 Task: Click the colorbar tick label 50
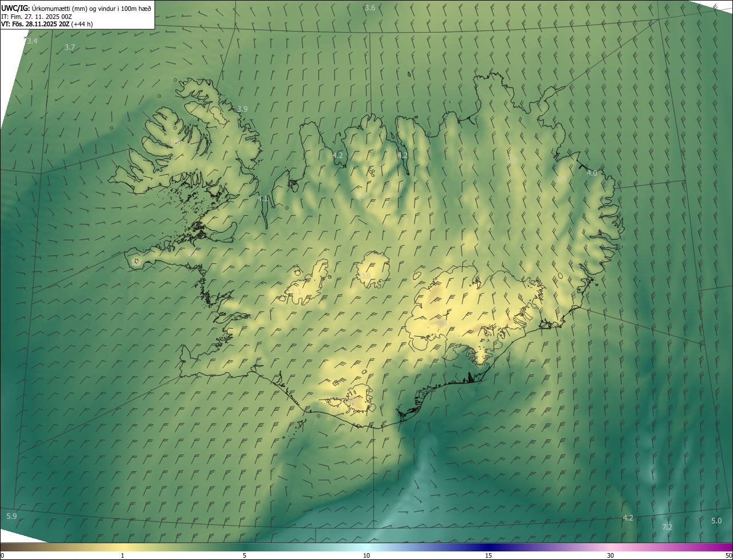click(x=729, y=555)
